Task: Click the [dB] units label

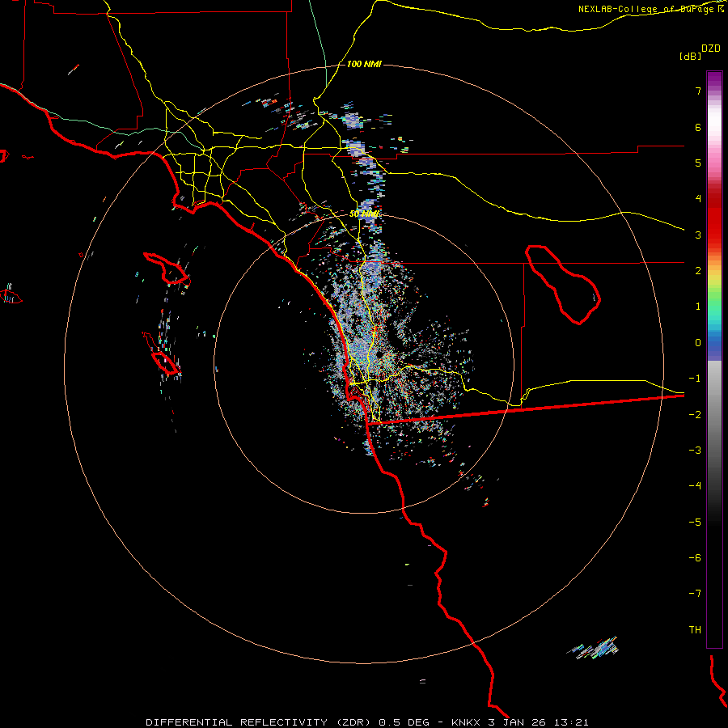Action: tap(690, 56)
